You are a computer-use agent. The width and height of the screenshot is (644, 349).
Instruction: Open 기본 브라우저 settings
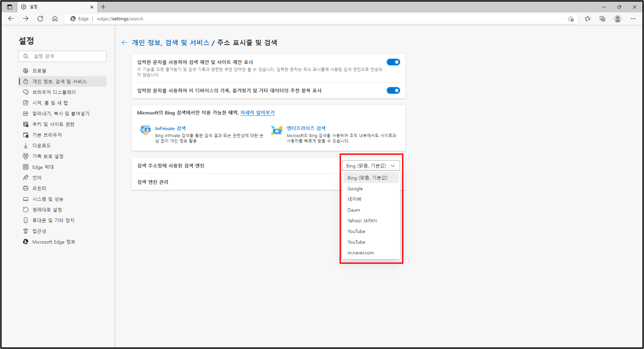62,135
